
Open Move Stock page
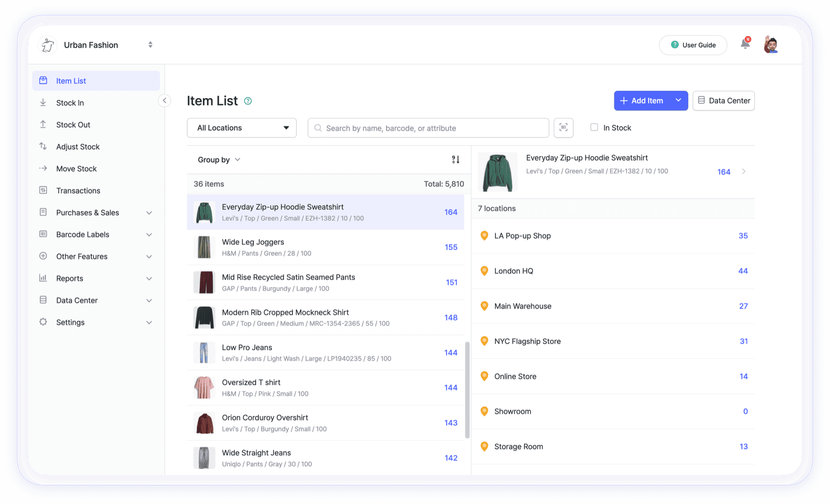(96, 168)
